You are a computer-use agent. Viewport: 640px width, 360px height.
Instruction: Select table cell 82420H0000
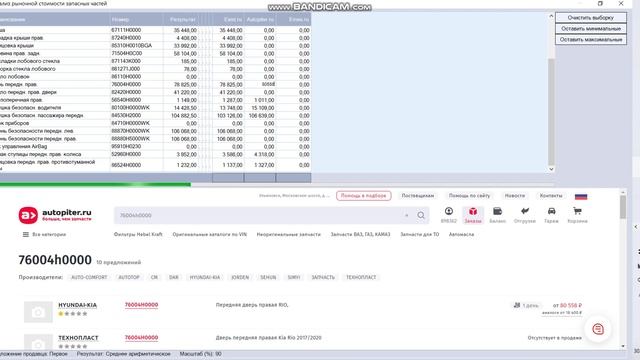136,92
